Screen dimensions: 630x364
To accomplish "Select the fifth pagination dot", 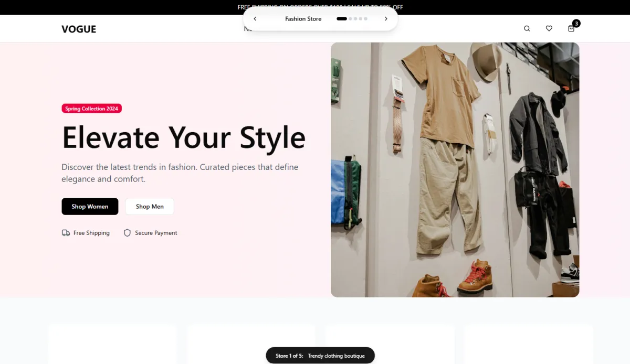I will pos(366,19).
